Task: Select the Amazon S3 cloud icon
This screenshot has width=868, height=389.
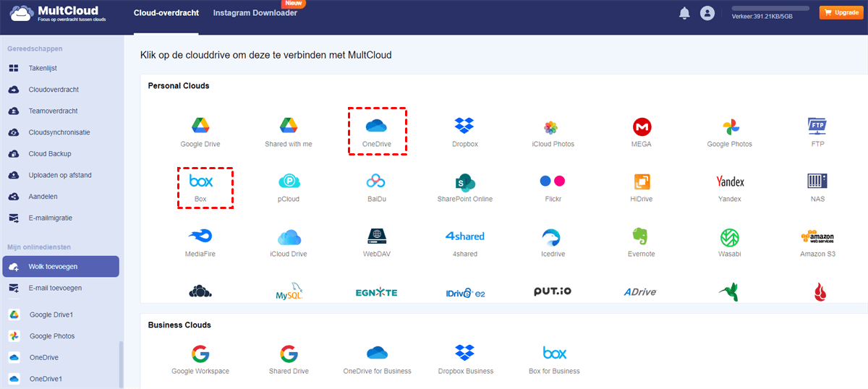Action: tap(817, 236)
